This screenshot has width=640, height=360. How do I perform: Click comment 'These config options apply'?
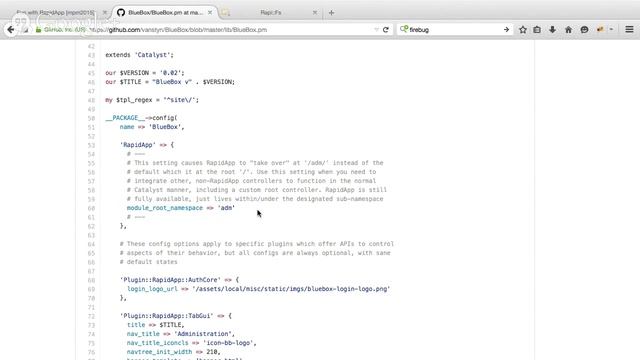(257, 244)
